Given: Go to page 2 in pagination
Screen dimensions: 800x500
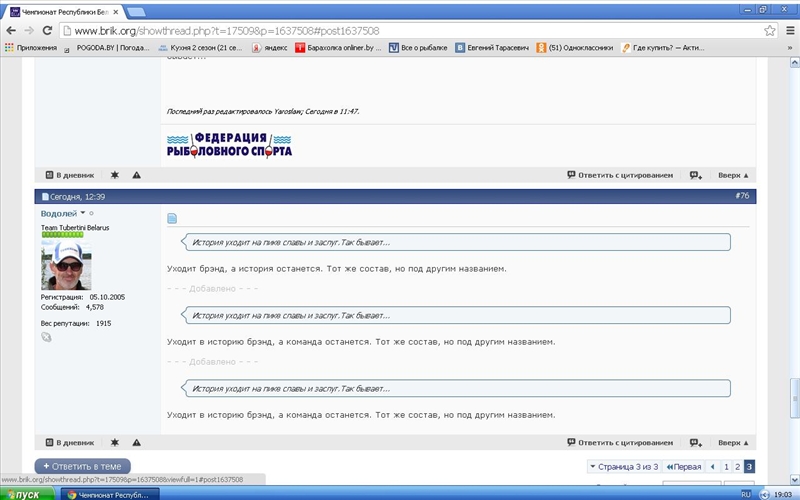Looking at the screenshot, I should 737,466.
